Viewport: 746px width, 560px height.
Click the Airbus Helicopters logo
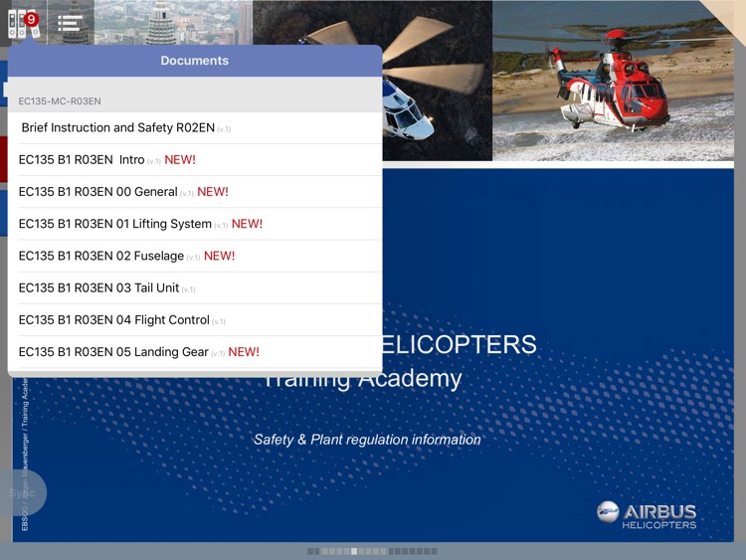point(647,515)
